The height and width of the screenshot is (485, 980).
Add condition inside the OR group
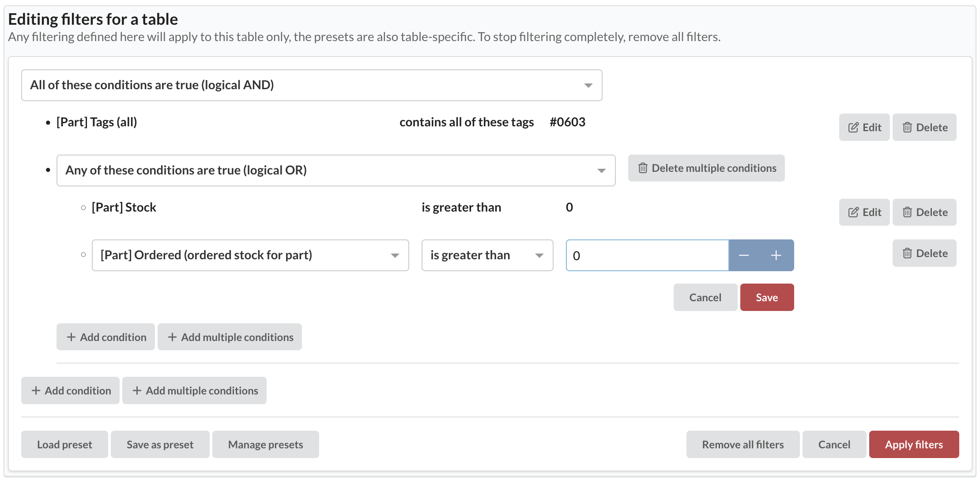coord(106,337)
